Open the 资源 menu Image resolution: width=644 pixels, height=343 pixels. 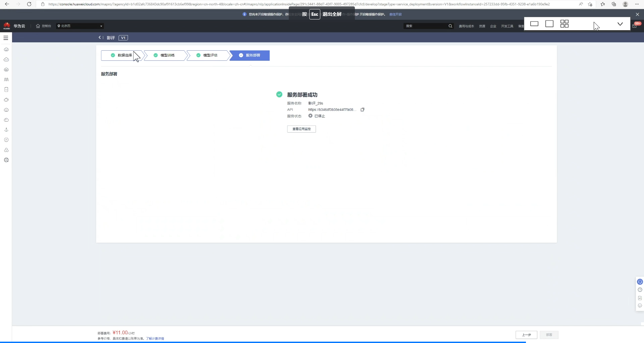[x=482, y=26]
